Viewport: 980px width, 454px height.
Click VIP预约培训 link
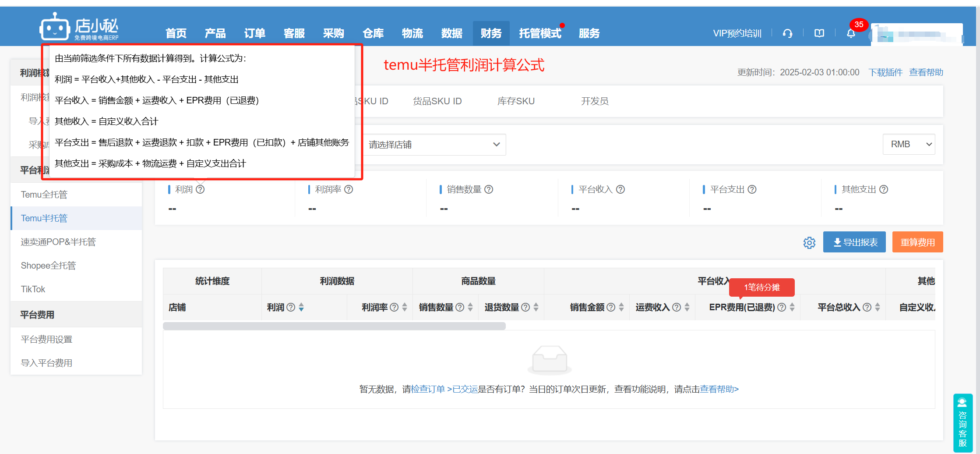(x=737, y=33)
